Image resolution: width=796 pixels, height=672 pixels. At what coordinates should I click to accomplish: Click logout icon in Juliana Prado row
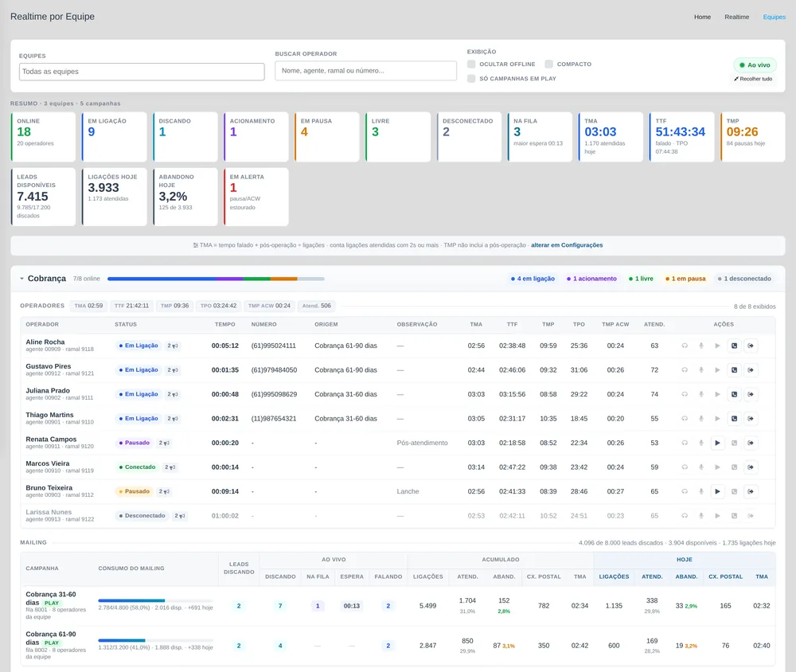tap(751, 395)
